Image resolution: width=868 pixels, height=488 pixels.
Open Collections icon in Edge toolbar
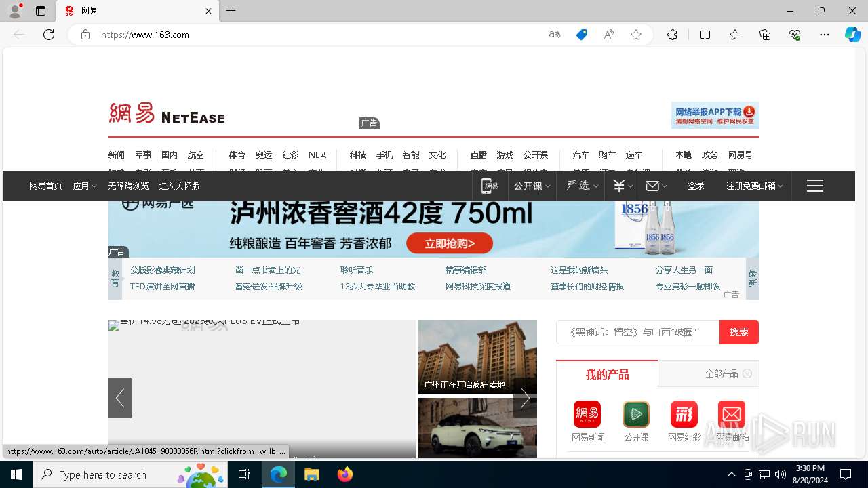tap(765, 35)
